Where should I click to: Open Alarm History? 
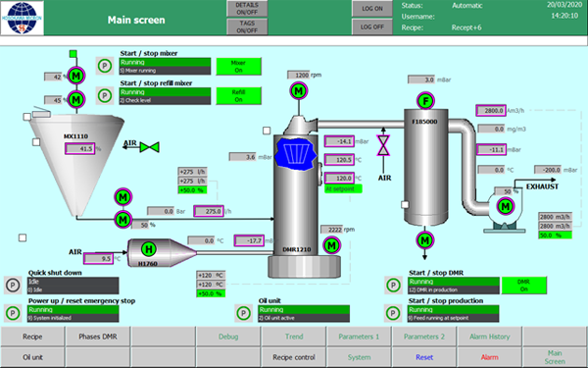[x=489, y=337]
